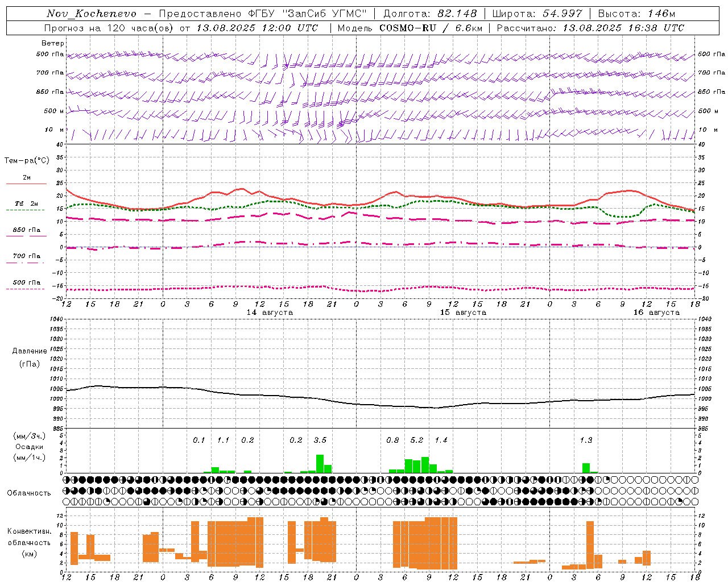This screenshot has width=728, height=582.
Task: Click the Высота: 146м elevation text
Action: coord(637,14)
